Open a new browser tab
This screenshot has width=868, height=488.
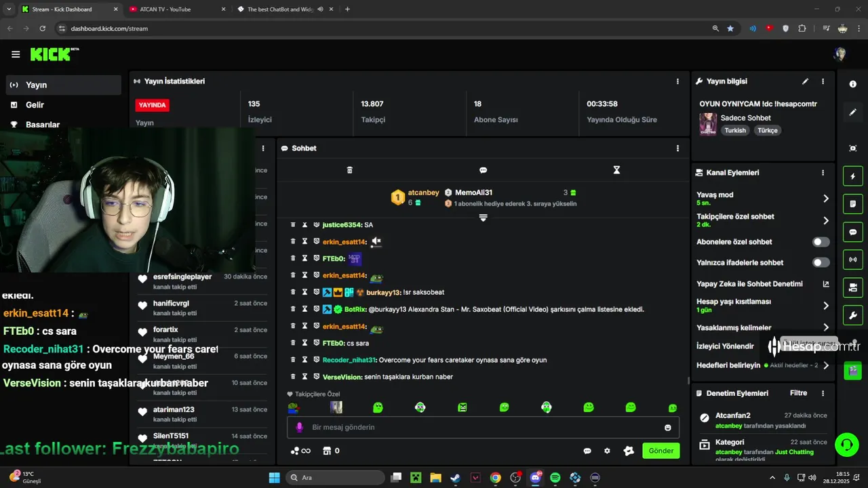348,9
